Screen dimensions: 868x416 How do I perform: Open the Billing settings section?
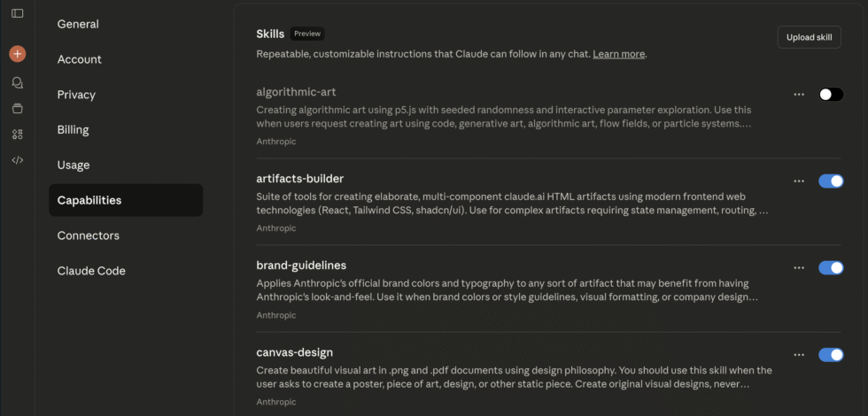click(73, 130)
